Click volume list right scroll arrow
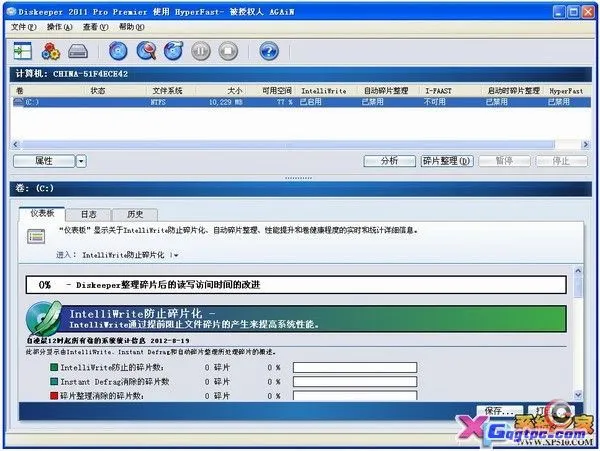This screenshot has height=451, width=600. click(x=585, y=145)
